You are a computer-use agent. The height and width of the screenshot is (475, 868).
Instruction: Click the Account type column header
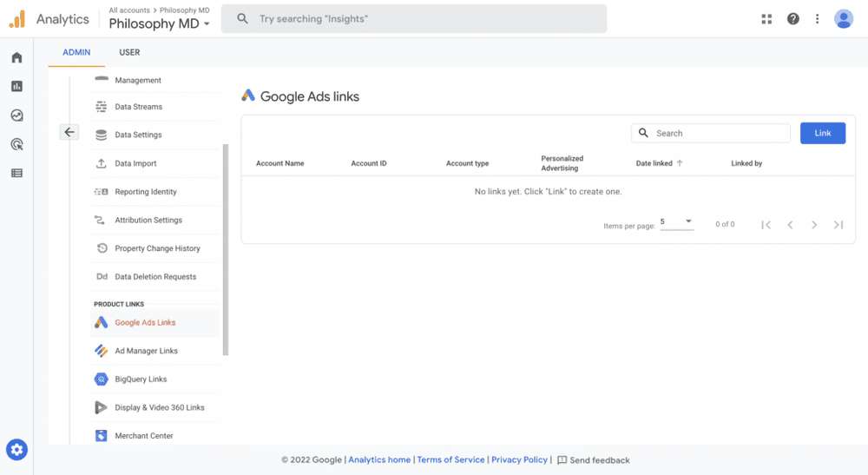467,163
